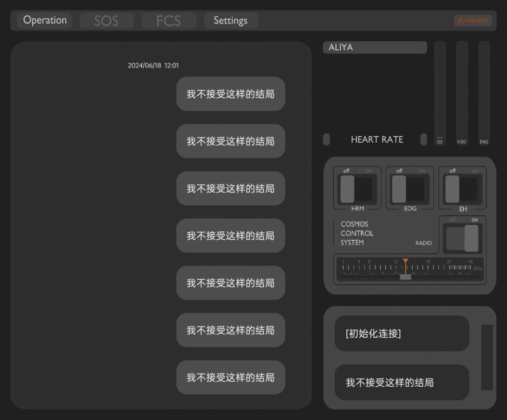
Task: Click the timestamp 2024/06/18 12:01
Action: (153, 65)
